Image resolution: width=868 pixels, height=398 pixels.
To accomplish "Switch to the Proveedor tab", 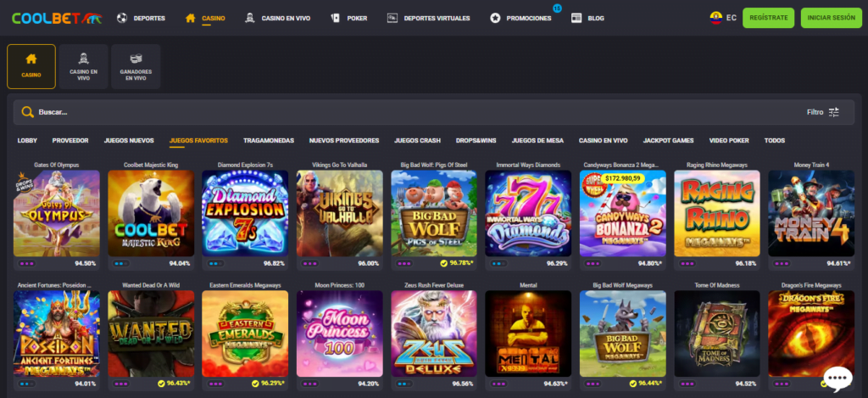I will click(x=70, y=141).
